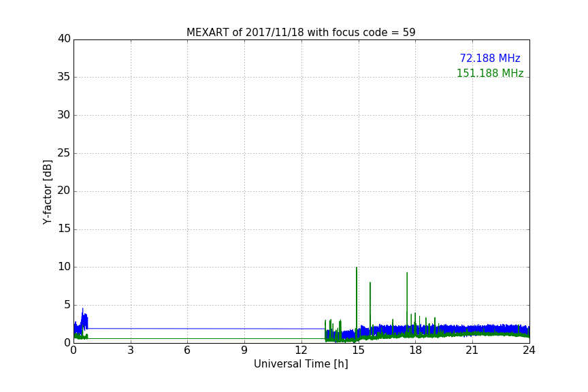Click the y-axis tick label 35
This screenshot has width=588, height=392.
64,77
